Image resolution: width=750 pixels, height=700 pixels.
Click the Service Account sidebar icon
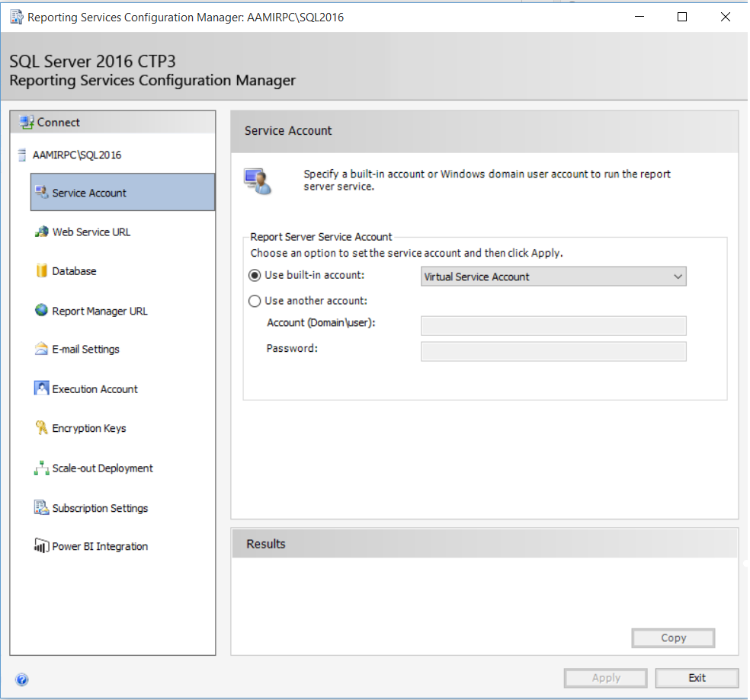[42, 192]
